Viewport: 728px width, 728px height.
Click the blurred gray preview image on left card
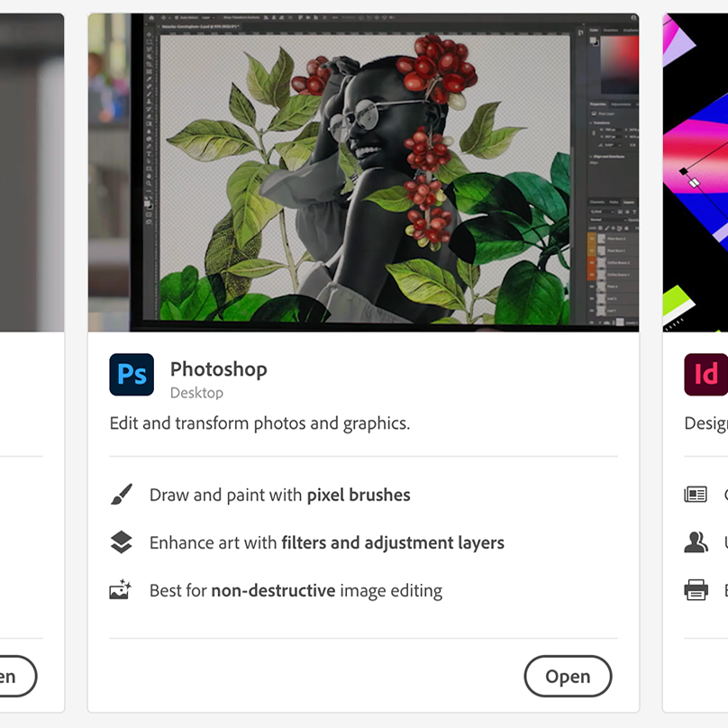point(32,172)
